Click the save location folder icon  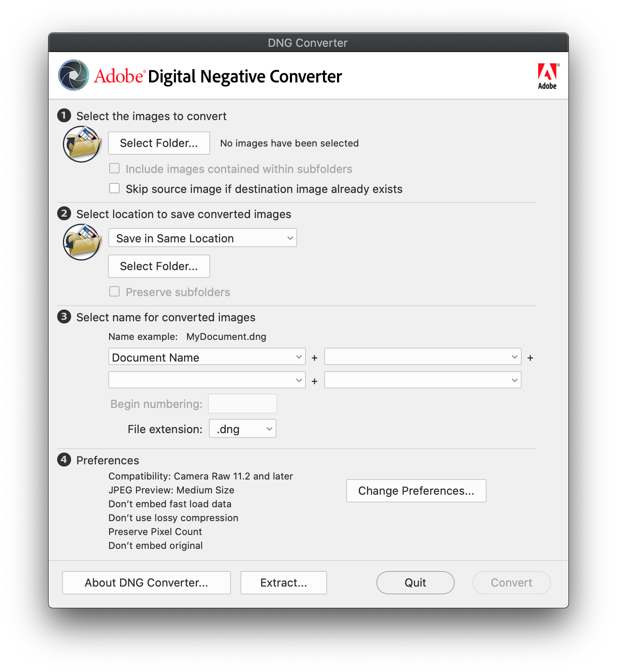click(82, 242)
